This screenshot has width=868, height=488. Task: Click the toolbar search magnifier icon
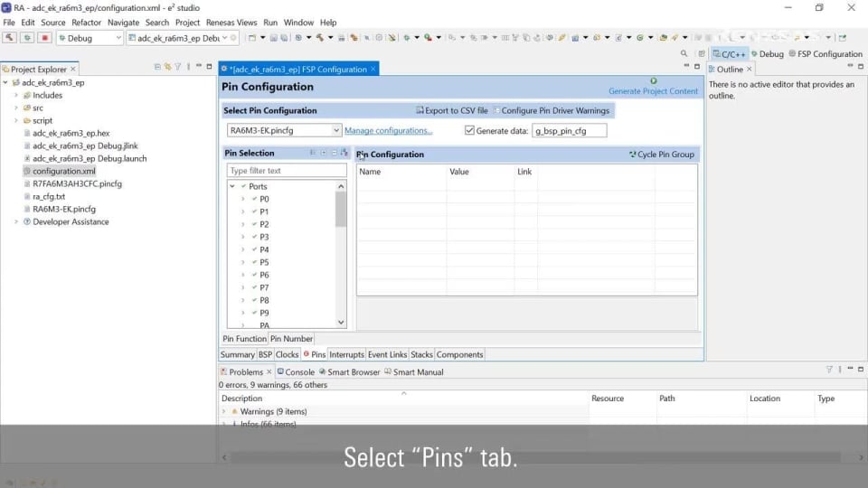pyautogui.click(x=684, y=54)
